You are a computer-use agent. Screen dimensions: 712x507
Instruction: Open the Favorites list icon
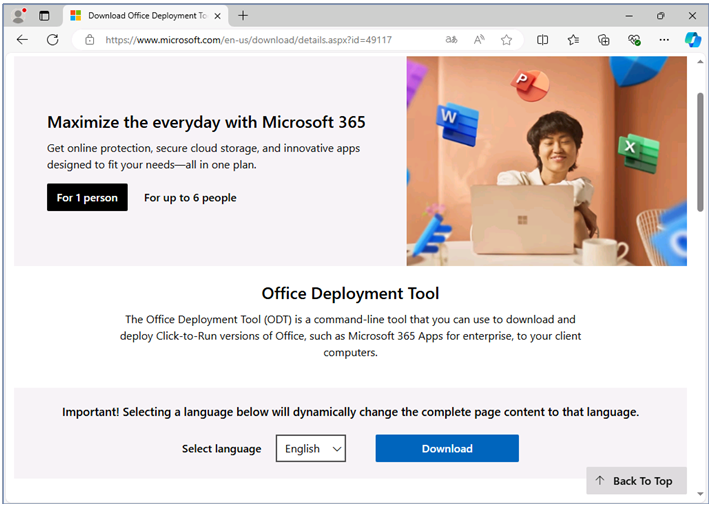(573, 40)
